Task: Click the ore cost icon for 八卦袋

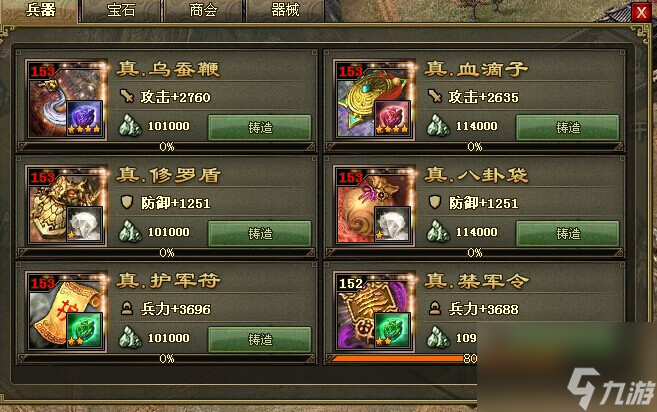Action: tap(438, 232)
